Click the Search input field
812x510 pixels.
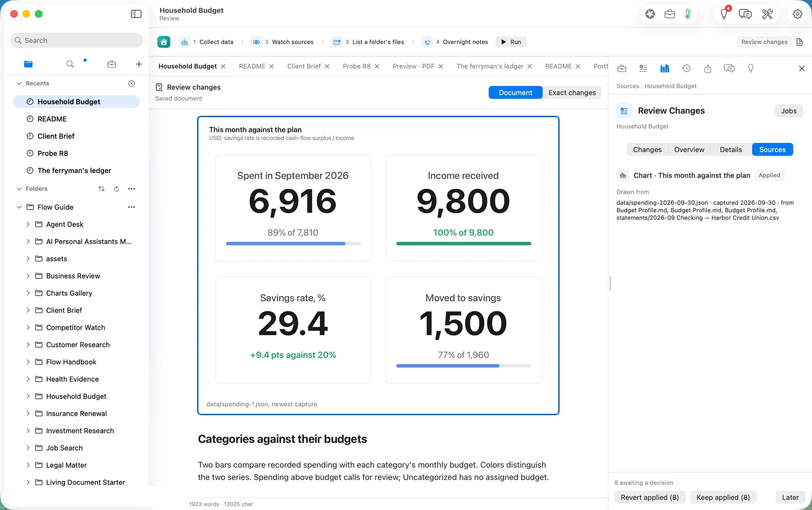pyautogui.click(x=76, y=40)
